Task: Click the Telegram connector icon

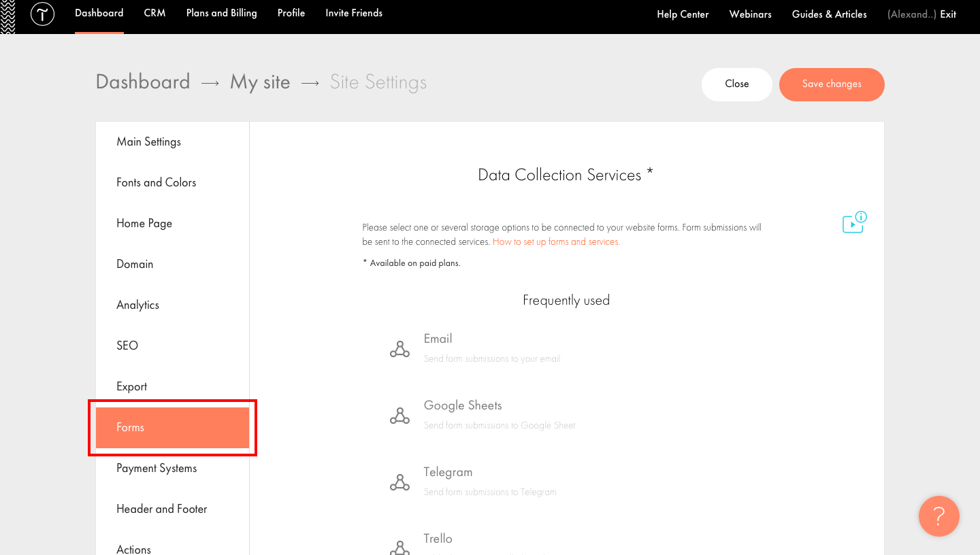Action: [399, 482]
